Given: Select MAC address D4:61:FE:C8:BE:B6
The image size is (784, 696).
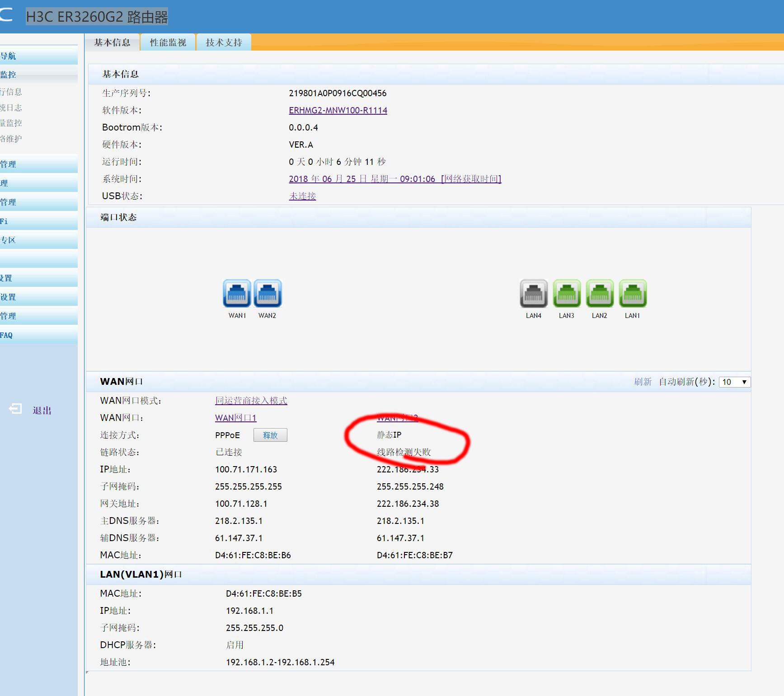Looking at the screenshot, I should [253, 555].
